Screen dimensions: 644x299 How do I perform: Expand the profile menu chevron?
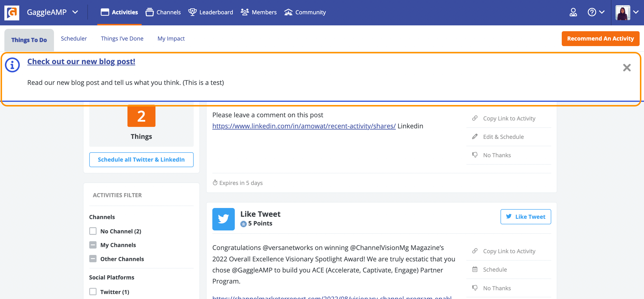(x=636, y=12)
